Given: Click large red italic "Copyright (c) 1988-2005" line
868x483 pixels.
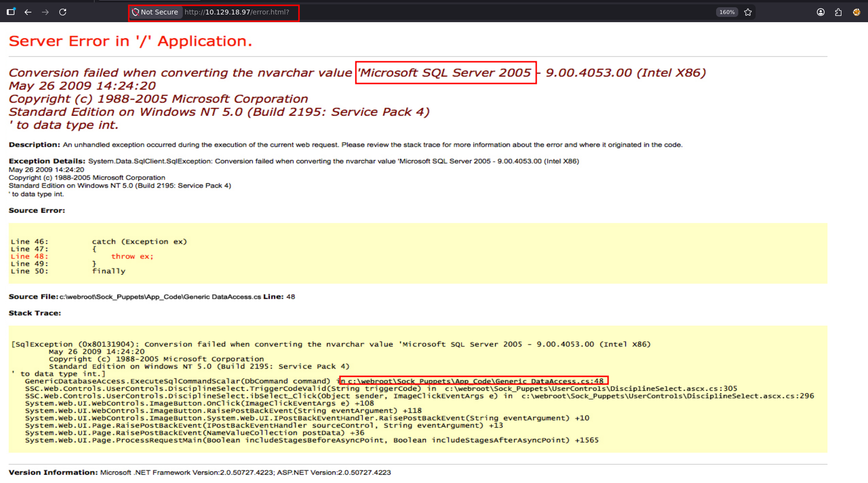Looking at the screenshot, I should 158,99.
